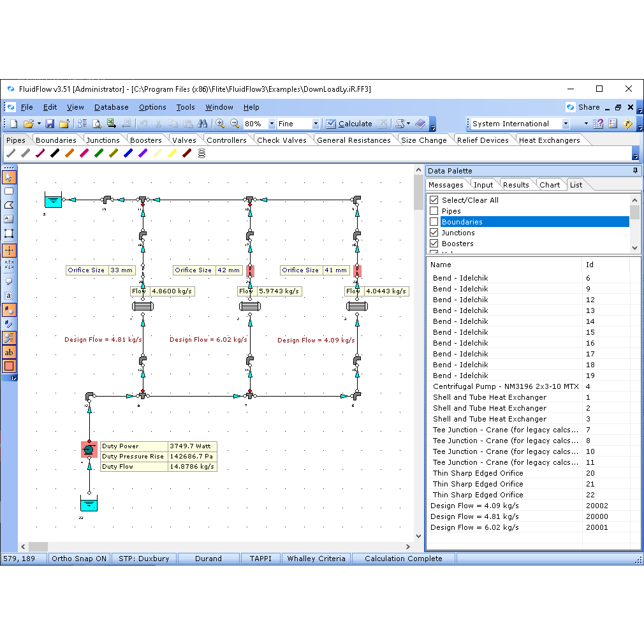Open the Database menu
The height and width of the screenshot is (644, 644).
coord(111,107)
